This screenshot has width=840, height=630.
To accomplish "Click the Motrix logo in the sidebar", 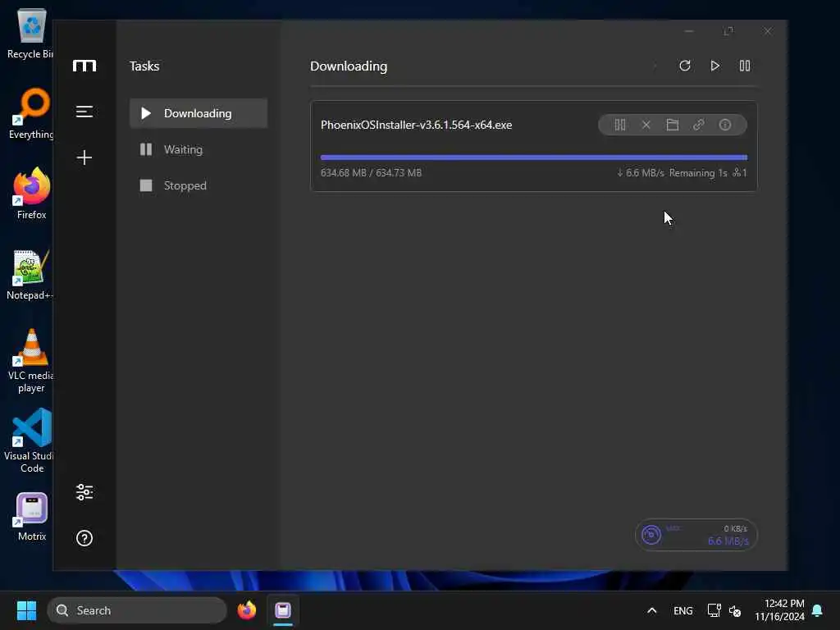I will 84,66.
